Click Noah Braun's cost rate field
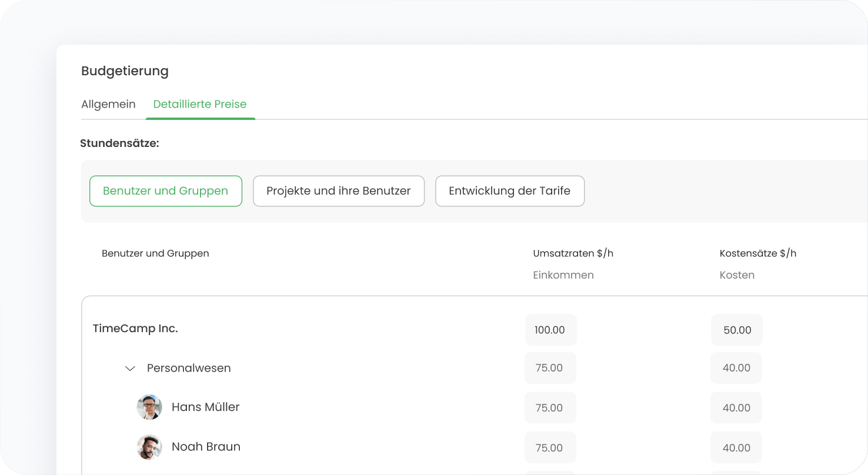868x475 pixels. (736, 447)
